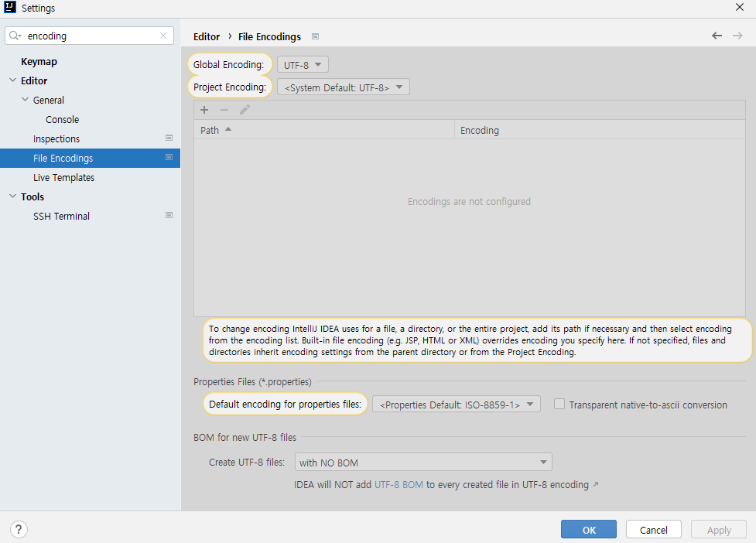Enable Transparent native-to-ascii conversion
This screenshot has width=756, height=543.
[x=559, y=405]
